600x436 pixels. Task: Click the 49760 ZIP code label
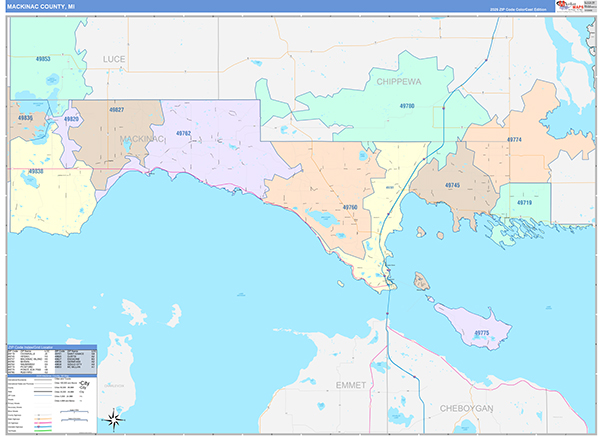[x=350, y=207]
